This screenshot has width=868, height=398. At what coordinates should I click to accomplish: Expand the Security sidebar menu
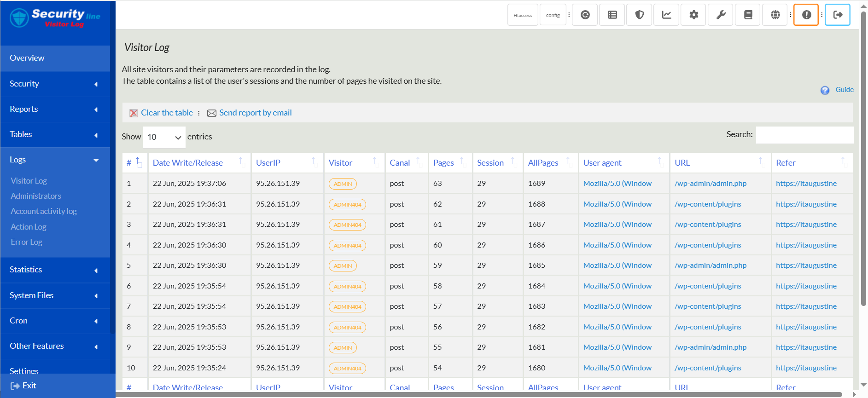(55, 84)
